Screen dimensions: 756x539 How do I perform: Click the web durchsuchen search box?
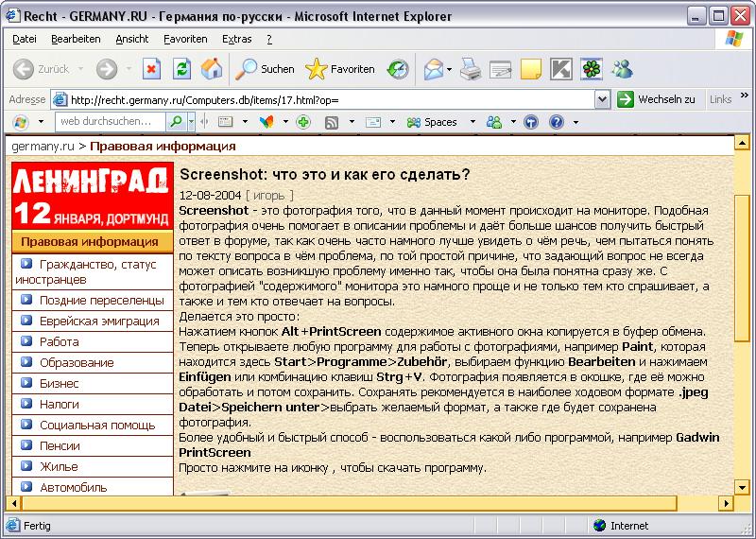click(111, 122)
